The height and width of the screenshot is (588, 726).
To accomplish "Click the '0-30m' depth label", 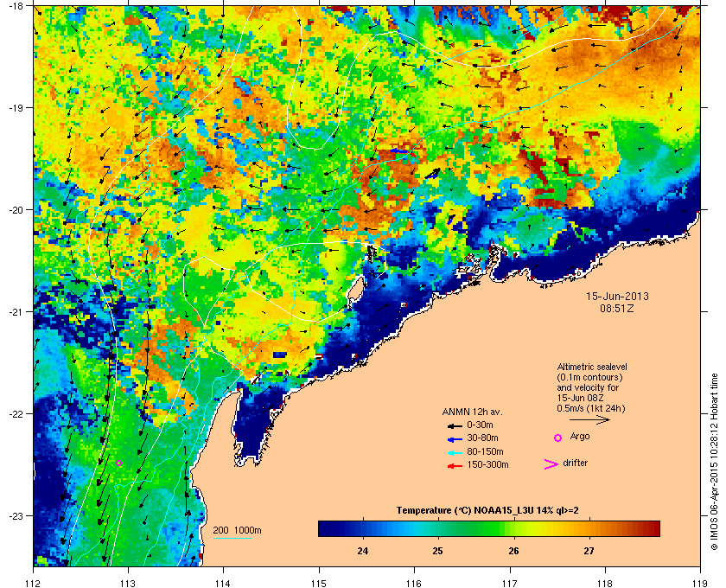I will coord(481,425).
